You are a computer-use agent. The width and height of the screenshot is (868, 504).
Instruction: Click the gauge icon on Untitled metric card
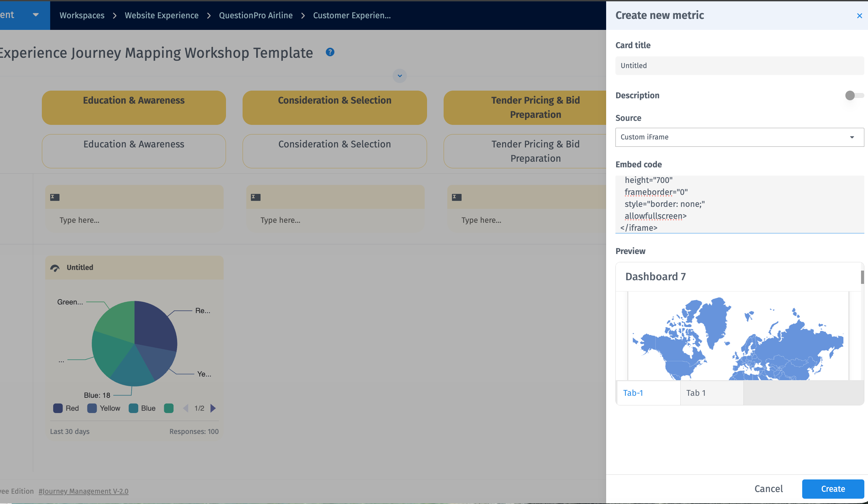click(55, 268)
